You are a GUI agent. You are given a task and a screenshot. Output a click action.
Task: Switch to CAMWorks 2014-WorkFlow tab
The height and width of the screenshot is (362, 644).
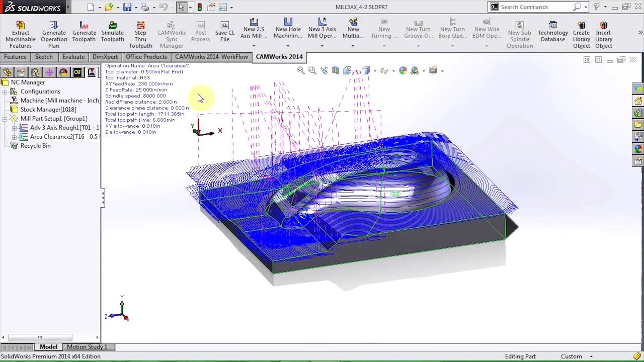coord(211,57)
